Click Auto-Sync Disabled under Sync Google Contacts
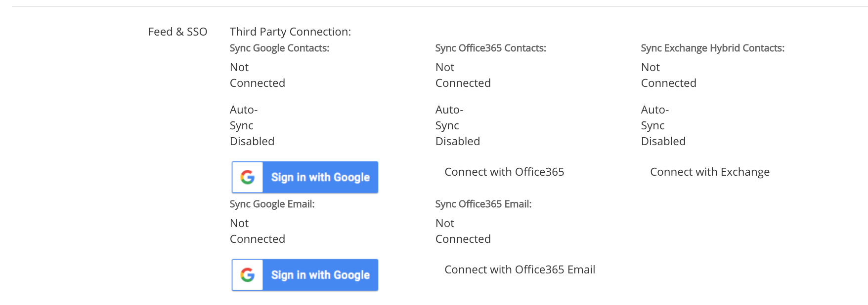The width and height of the screenshot is (868, 305). tap(252, 125)
